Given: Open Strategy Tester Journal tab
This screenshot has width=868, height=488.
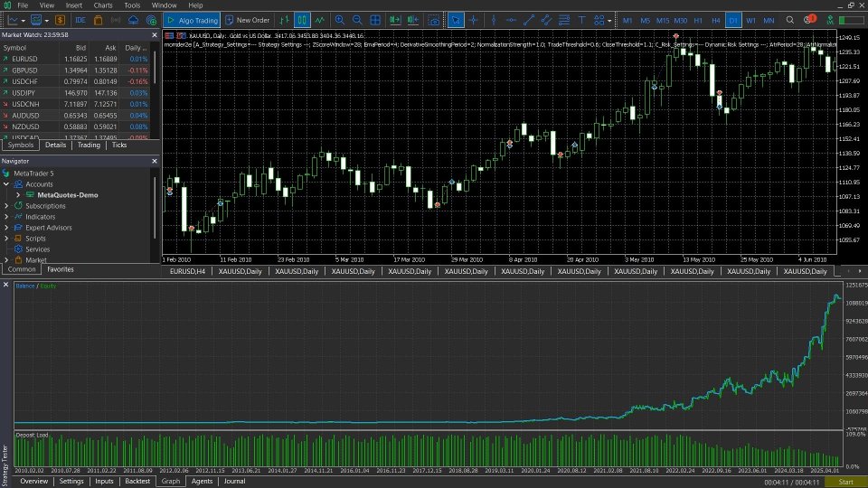Looking at the screenshot, I should click(235, 482).
